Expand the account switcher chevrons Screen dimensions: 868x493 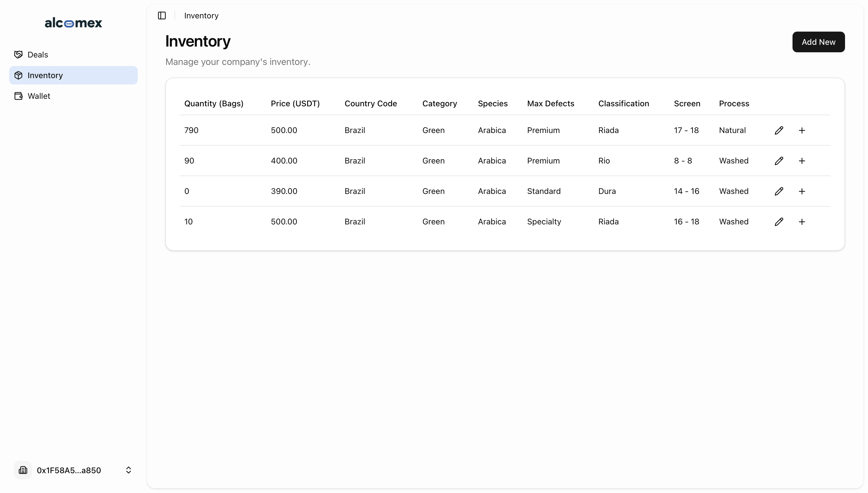129,470
